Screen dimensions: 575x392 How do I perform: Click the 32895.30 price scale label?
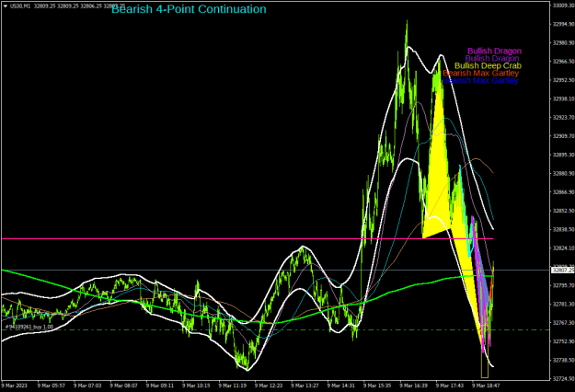pos(563,155)
